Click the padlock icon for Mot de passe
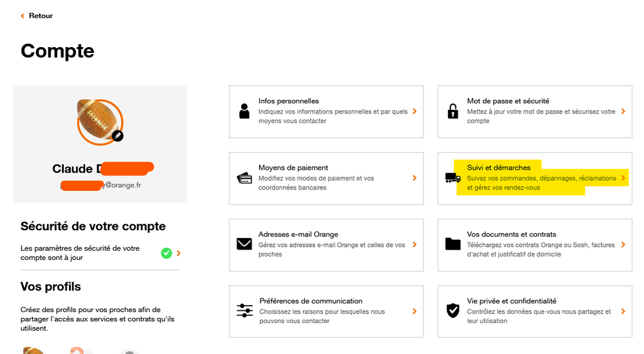644x354 pixels. pyautogui.click(x=453, y=112)
